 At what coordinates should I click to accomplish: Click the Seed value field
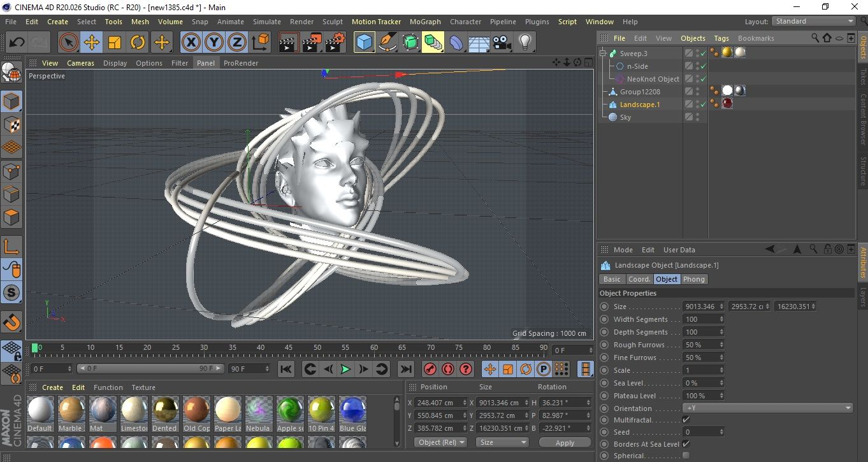point(704,432)
